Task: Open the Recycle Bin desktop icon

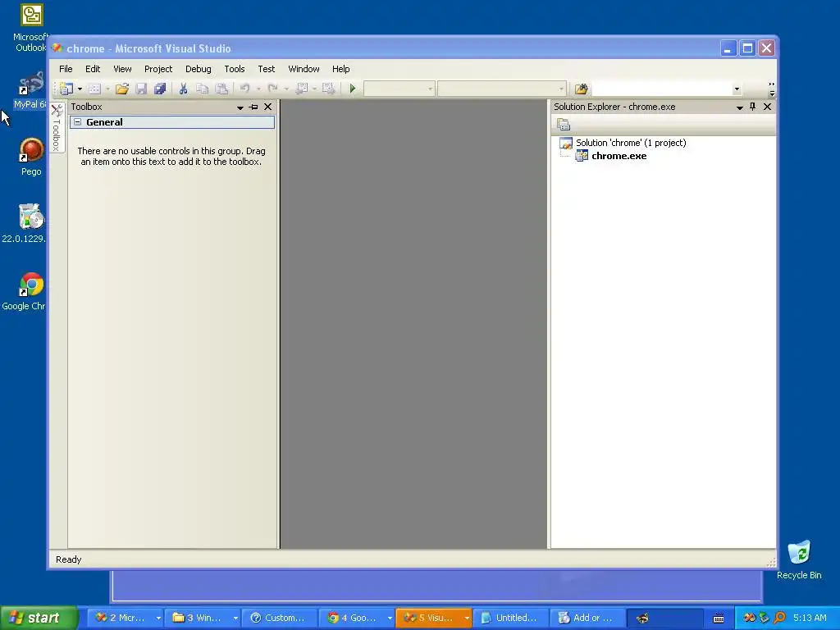Action: coord(799,559)
